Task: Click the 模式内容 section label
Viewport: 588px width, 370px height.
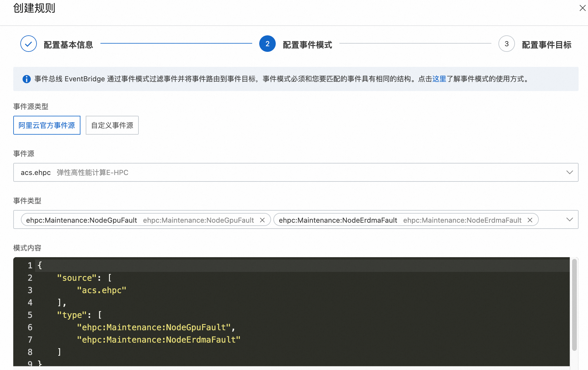Action: (x=27, y=248)
